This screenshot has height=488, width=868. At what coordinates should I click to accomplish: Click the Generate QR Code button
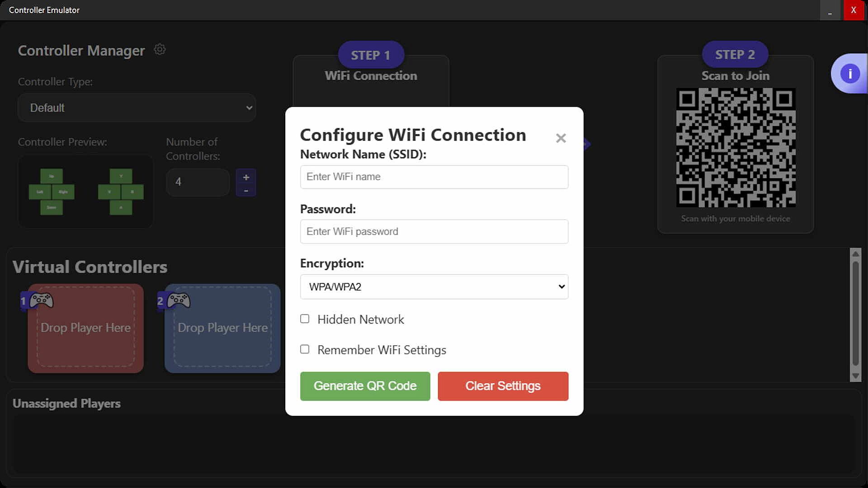[365, 386]
